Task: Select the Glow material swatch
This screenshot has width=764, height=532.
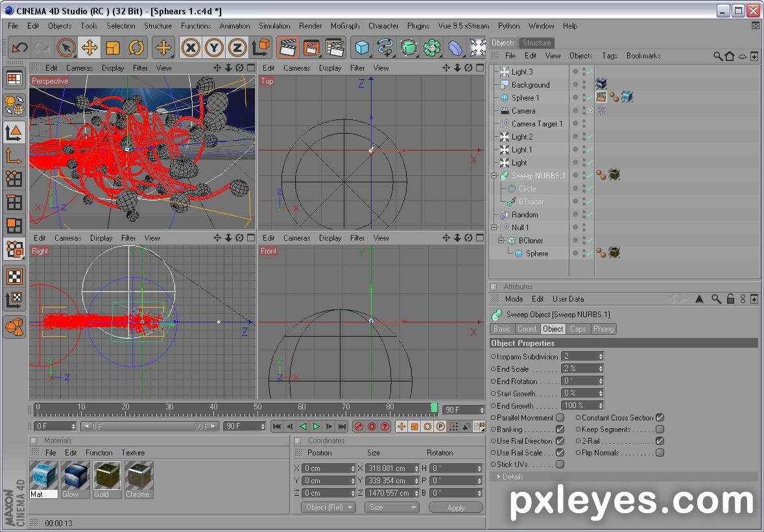Action: (75, 480)
